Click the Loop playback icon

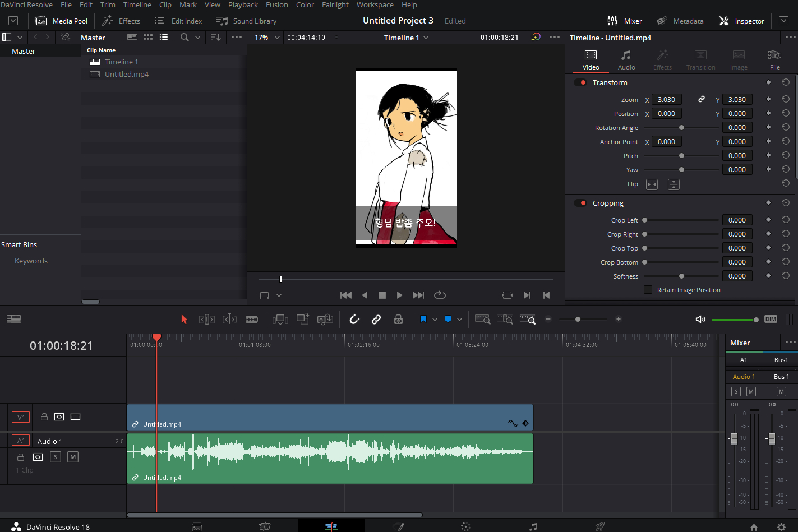[x=440, y=295]
